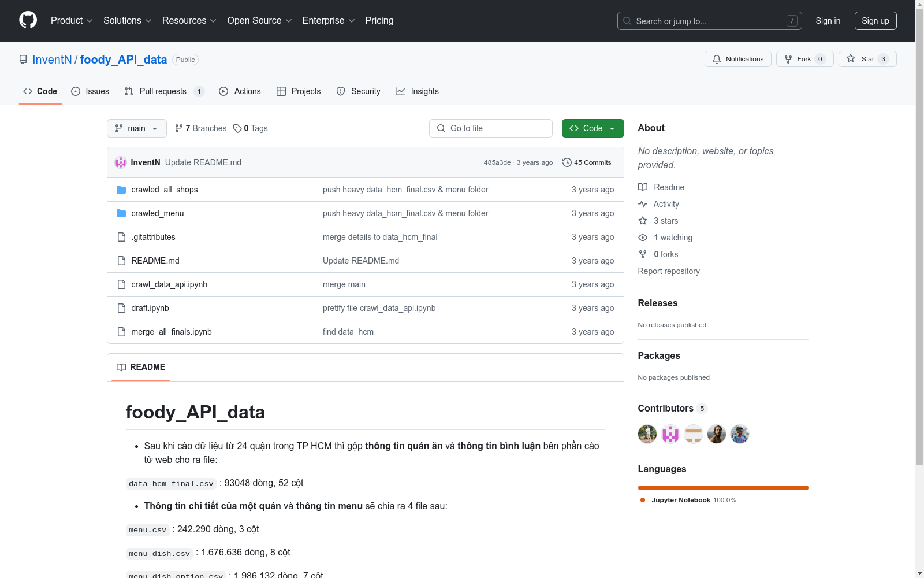Click Report repository link
Screen dimensions: 924x578
(669, 271)
